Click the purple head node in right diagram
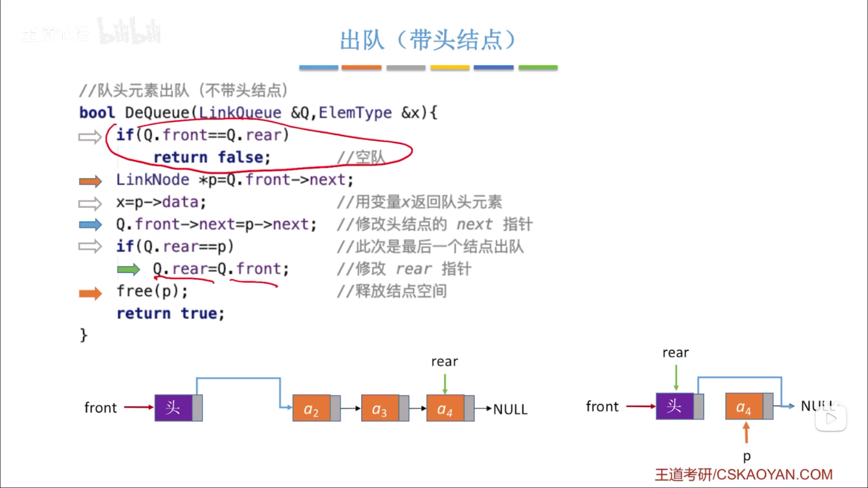868x488 pixels. (x=675, y=406)
